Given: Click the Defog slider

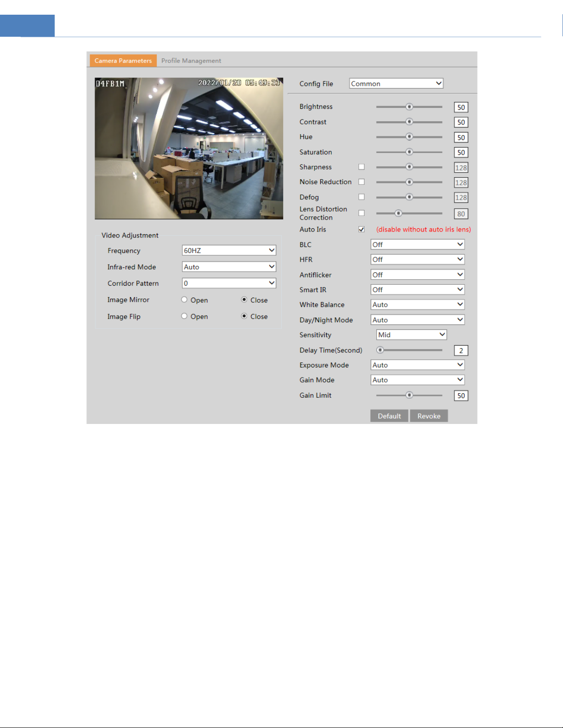Looking at the screenshot, I should [409, 197].
